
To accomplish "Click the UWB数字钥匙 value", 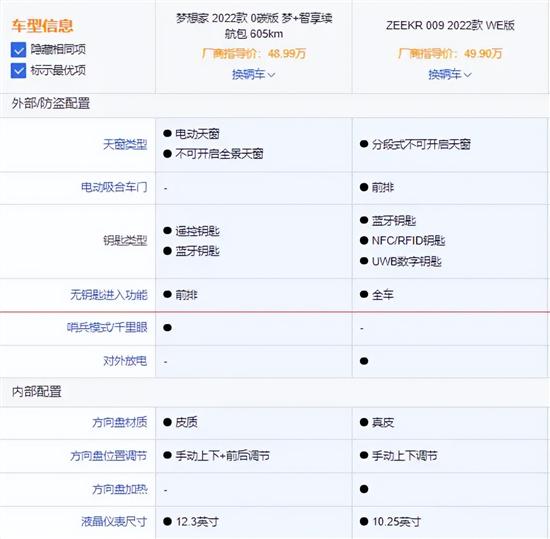I will (407, 261).
